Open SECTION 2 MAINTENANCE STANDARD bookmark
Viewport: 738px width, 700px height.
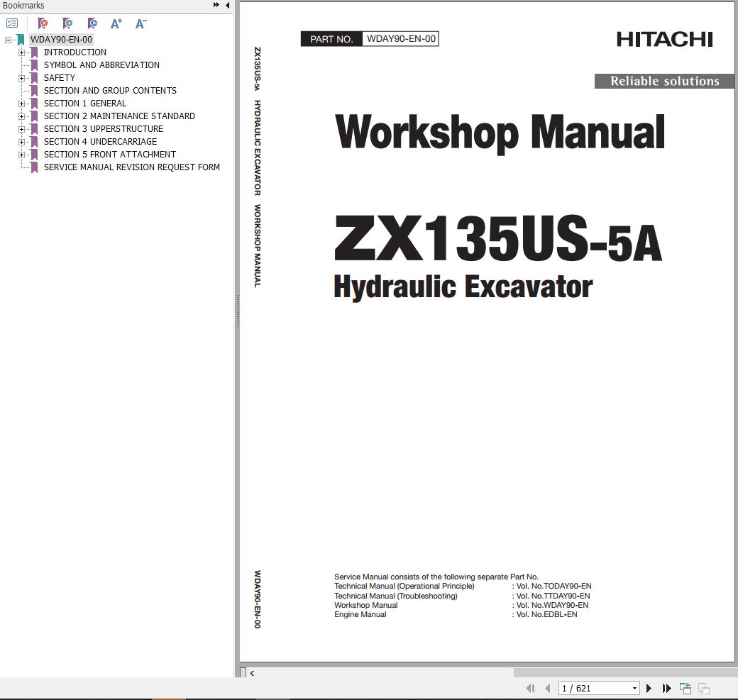point(119,116)
